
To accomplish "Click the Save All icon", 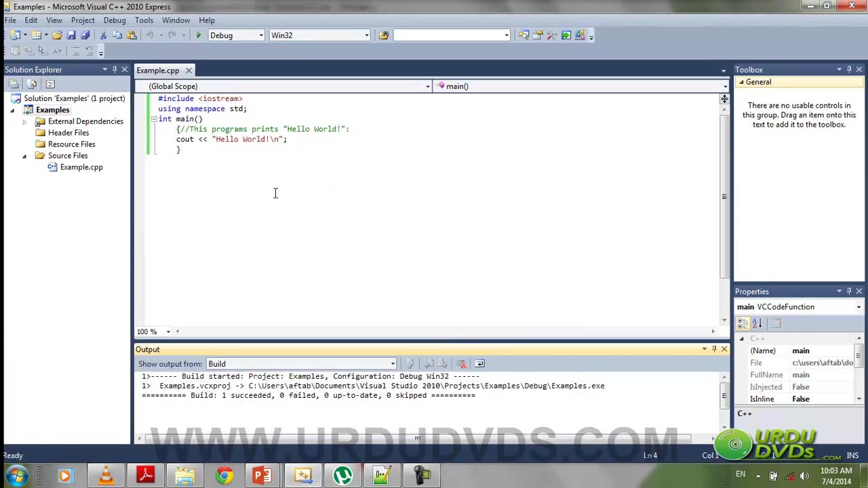I will pos(85,35).
